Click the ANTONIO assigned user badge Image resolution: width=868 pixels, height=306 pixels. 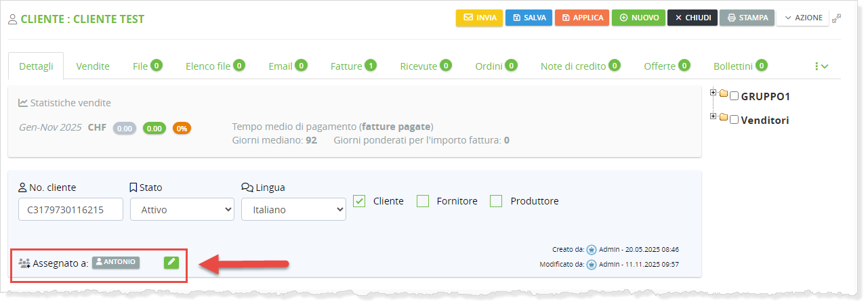click(x=116, y=263)
